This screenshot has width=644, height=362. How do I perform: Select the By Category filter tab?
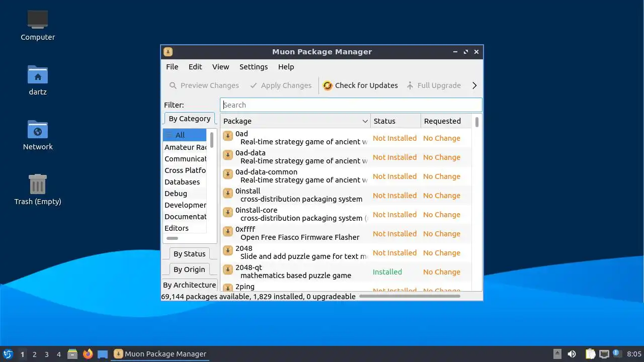[190, 119]
